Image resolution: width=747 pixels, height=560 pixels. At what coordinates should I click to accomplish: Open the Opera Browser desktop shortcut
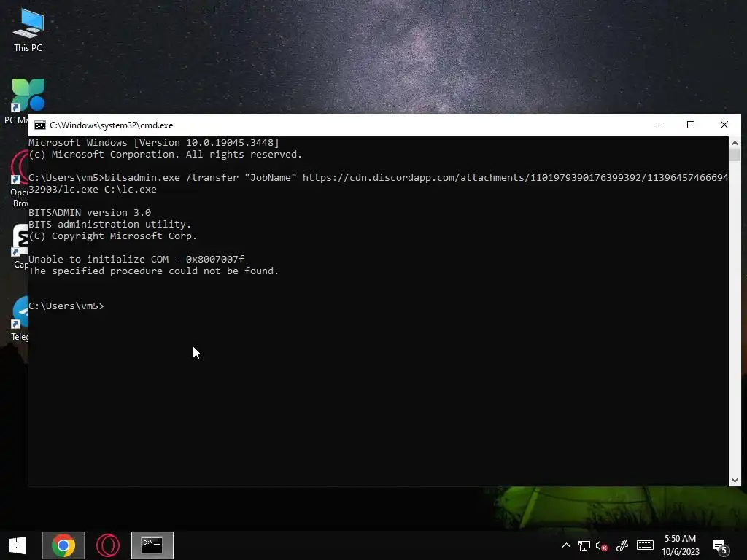[19, 179]
